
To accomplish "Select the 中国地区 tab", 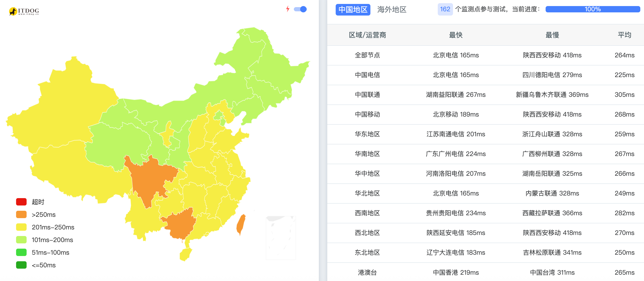I will 353,9.
